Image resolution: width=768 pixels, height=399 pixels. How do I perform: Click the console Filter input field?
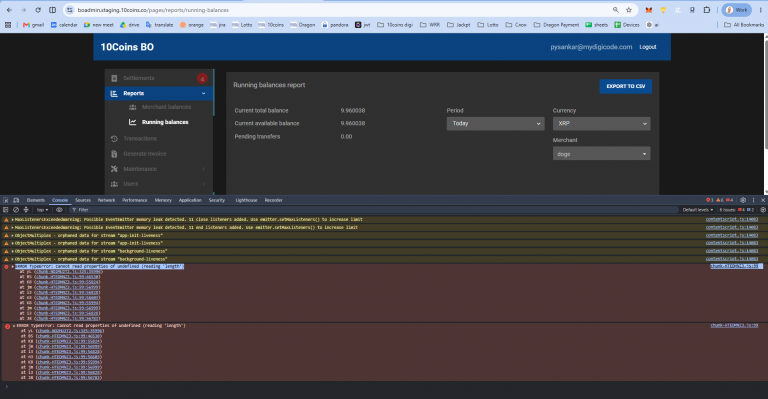click(x=375, y=210)
